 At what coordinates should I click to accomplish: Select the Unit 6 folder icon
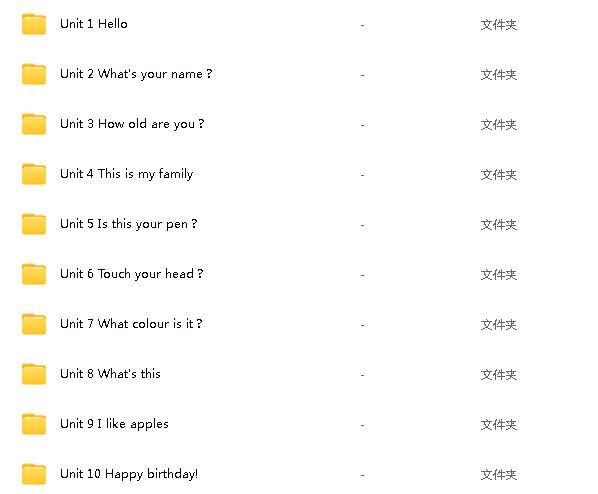click(x=34, y=274)
